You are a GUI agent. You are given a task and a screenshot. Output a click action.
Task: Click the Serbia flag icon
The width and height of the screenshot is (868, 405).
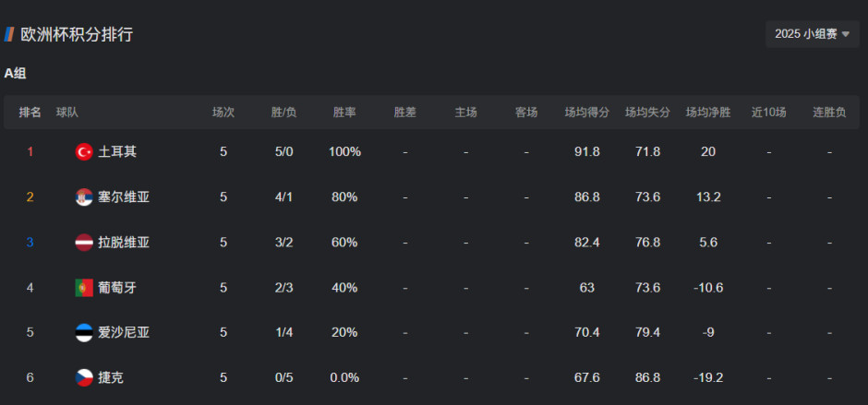point(84,197)
